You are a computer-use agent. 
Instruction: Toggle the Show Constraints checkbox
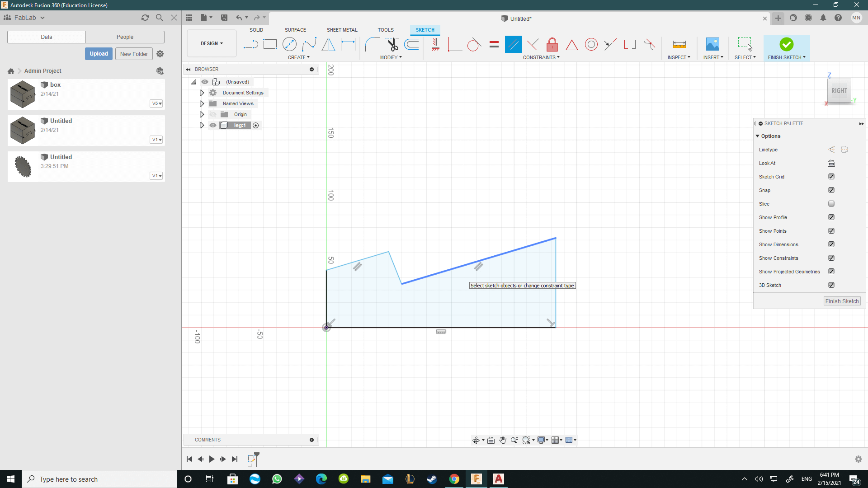[831, 258]
